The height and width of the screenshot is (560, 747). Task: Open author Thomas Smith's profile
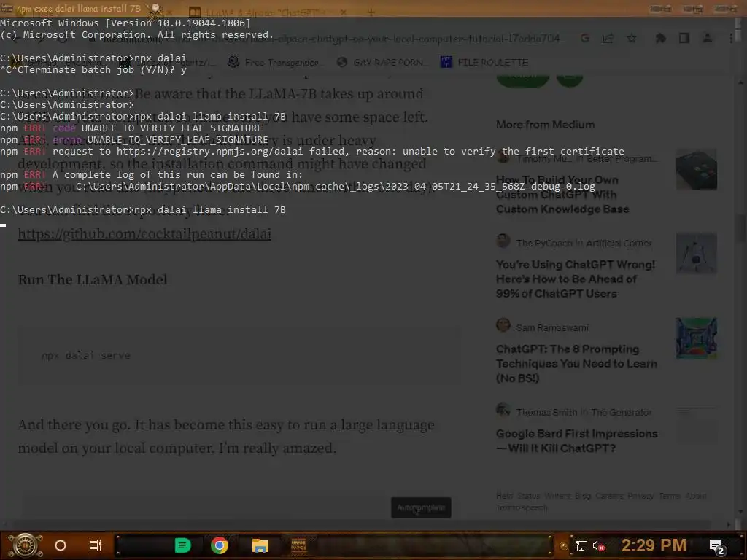tap(546, 413)
